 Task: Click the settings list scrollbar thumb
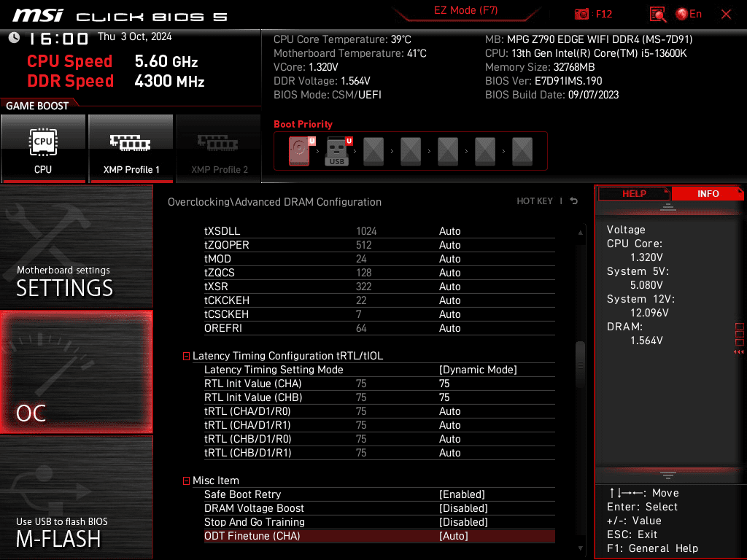tap(580, 365)
